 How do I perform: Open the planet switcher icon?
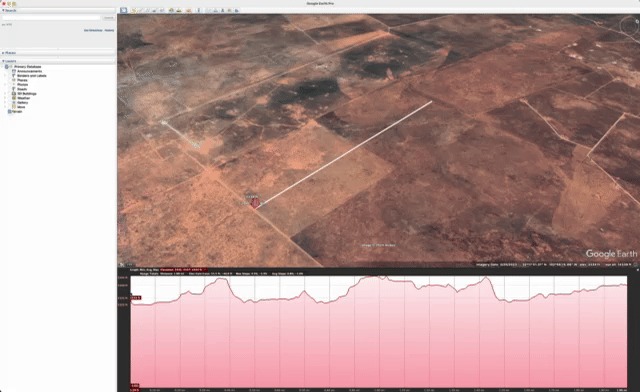coord(188,10)
